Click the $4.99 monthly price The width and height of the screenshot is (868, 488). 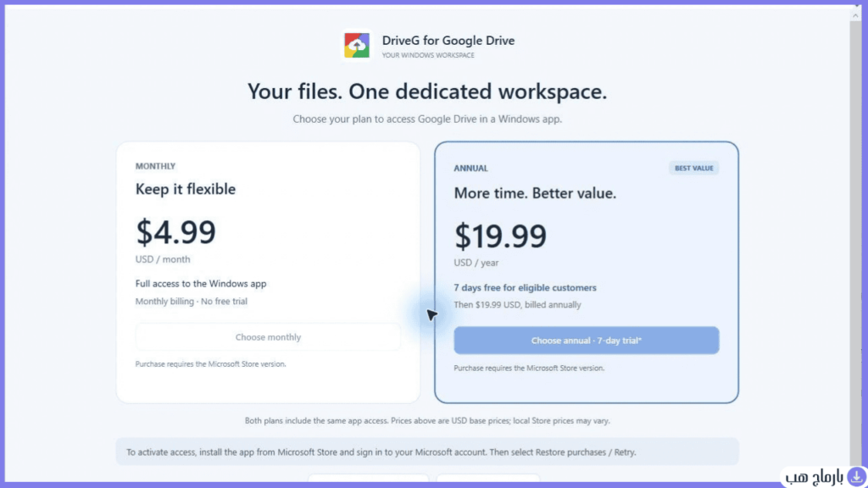175,232
